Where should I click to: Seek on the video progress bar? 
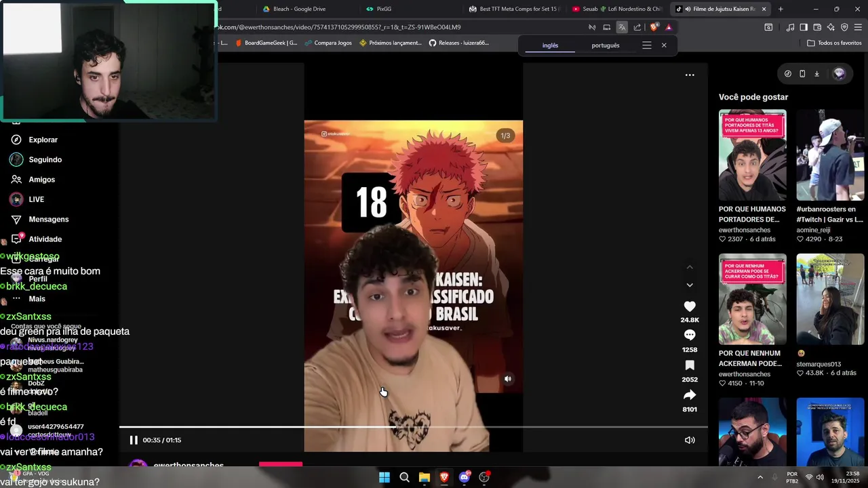click(x=413, y=427)
